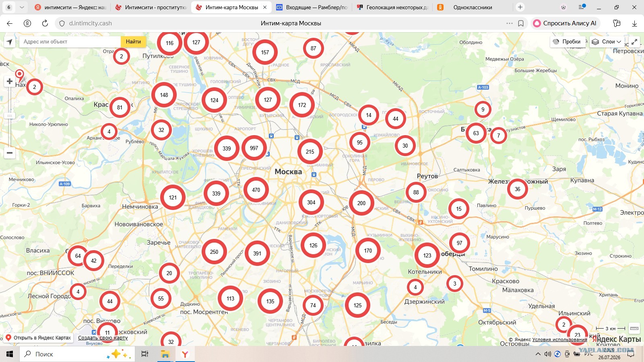Click the round profile icon in the title bar
Viewport: 644px width, 362px height.
click(563, 7)
